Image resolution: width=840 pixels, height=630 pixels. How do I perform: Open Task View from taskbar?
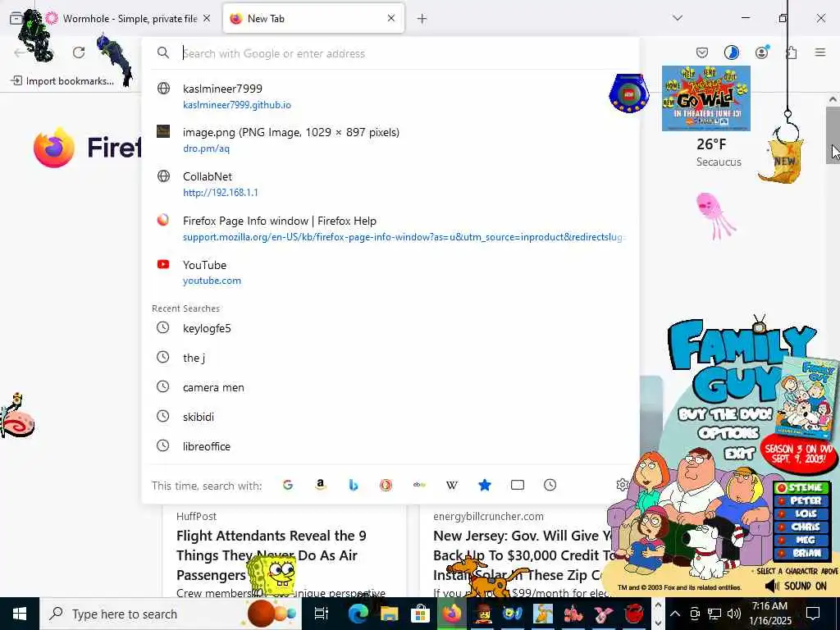pyautogui.click(x=322, y=614)
